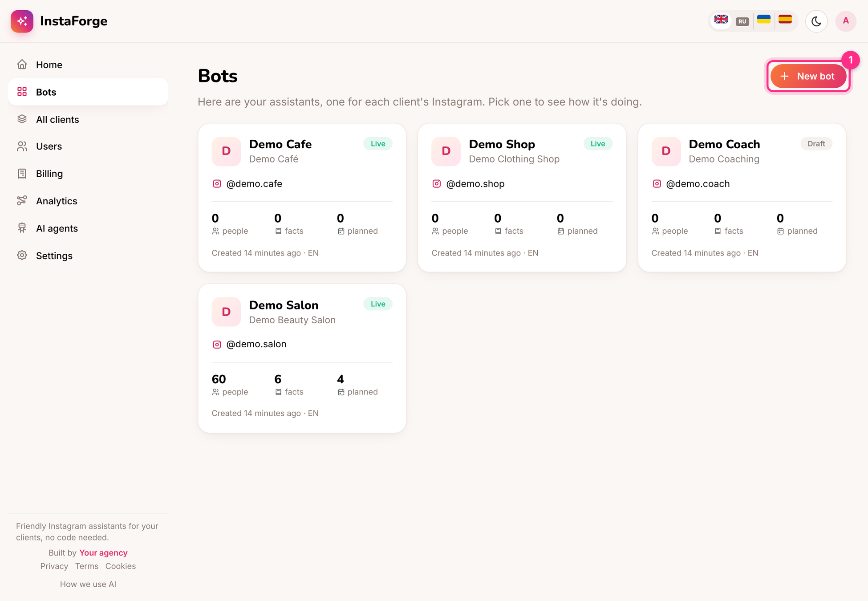Click Demo Beauty Salon subtitle

tap(292, 320)
